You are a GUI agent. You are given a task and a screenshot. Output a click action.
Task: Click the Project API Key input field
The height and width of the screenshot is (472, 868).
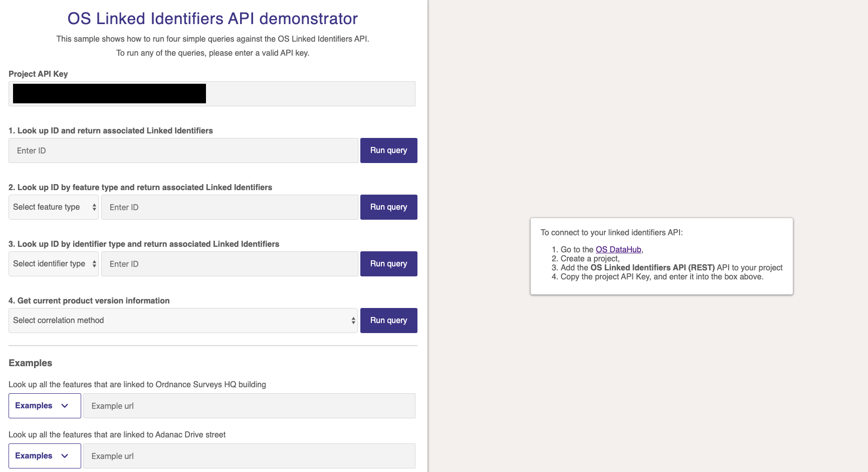pos(211,94)
